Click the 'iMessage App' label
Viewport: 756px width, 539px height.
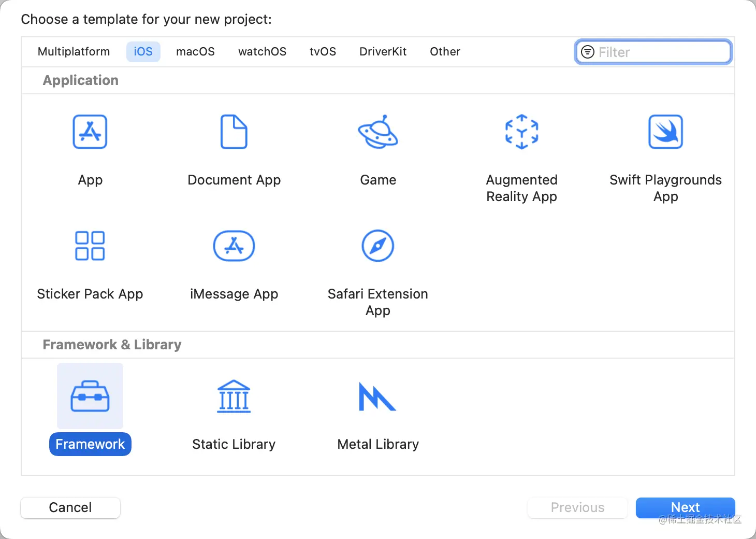(234, 294)
